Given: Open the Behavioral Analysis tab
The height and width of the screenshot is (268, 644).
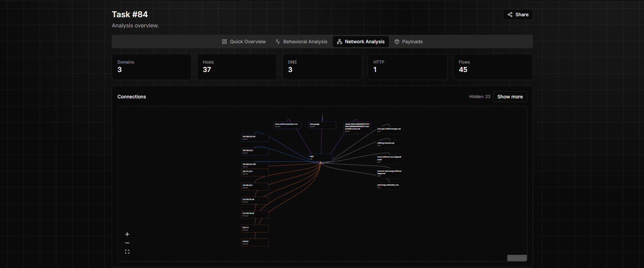Looking at the screenshot, I should tap(301, 42).
